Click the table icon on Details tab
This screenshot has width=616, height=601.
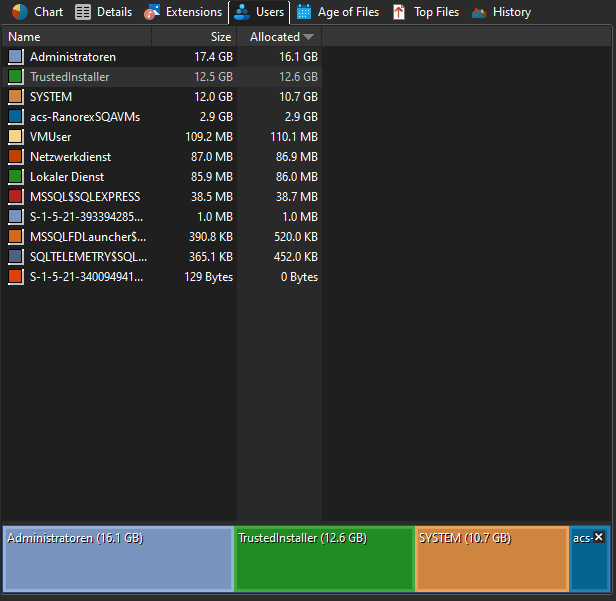(83, 12)
